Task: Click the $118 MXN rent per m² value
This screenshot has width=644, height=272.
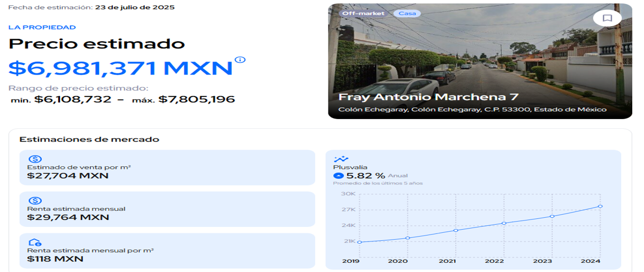Action: click(x=55, y=259)
